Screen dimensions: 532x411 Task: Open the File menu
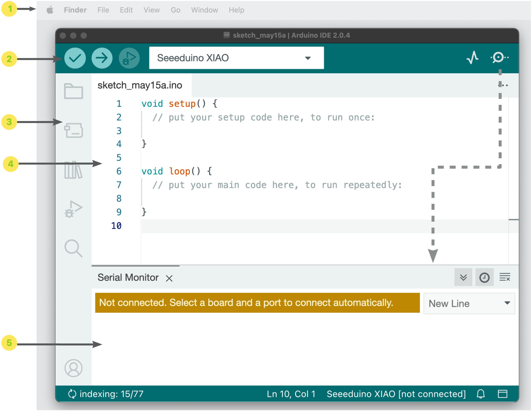coord(103,10)
